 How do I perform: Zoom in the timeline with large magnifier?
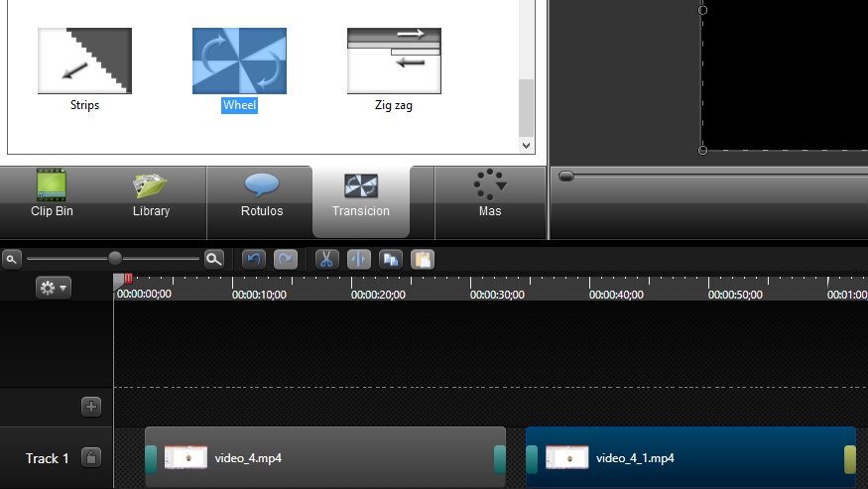pyautogui.click(x=213, y=259)
